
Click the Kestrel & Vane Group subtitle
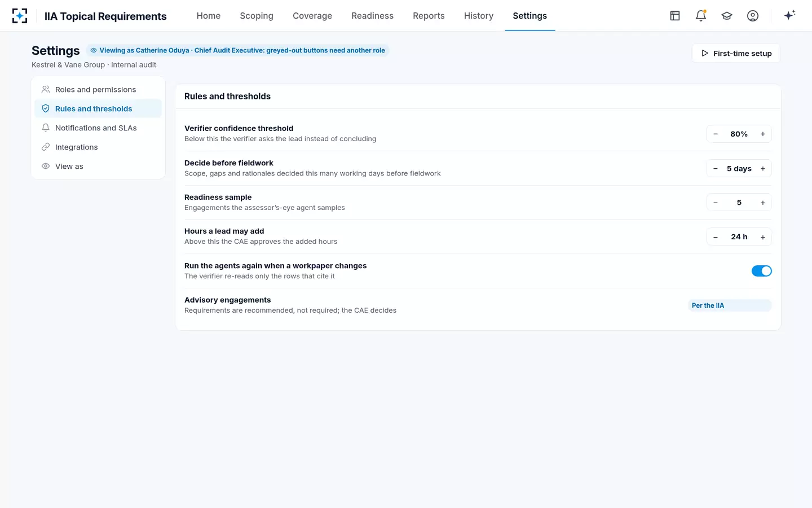94,65
